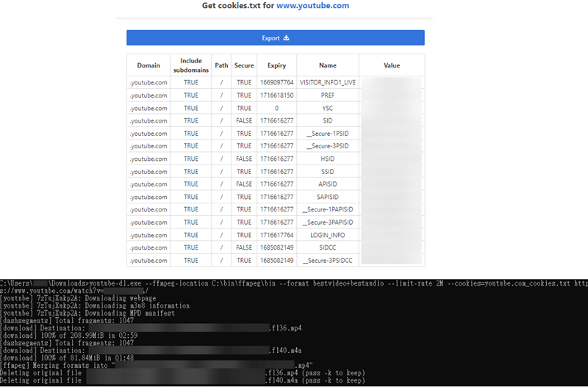The height and width of the screenshot is (387, 588).
Task: Click the download icon on the Export button
Action: pos(286,38)
